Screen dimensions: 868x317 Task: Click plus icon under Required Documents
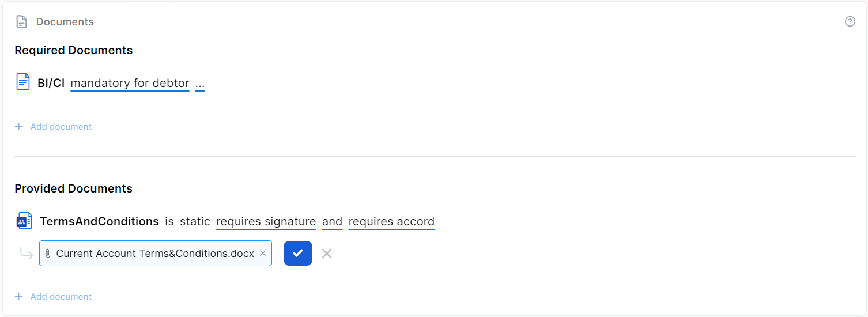point(19,127)
